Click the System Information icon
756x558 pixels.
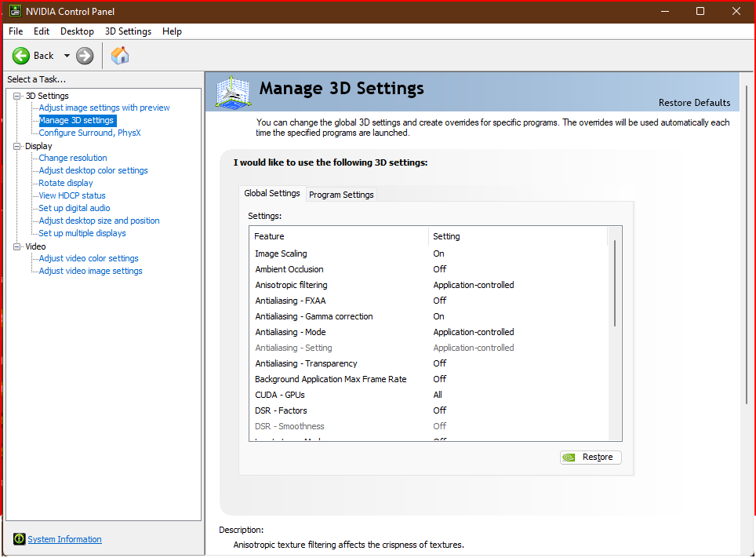point(20,539)
